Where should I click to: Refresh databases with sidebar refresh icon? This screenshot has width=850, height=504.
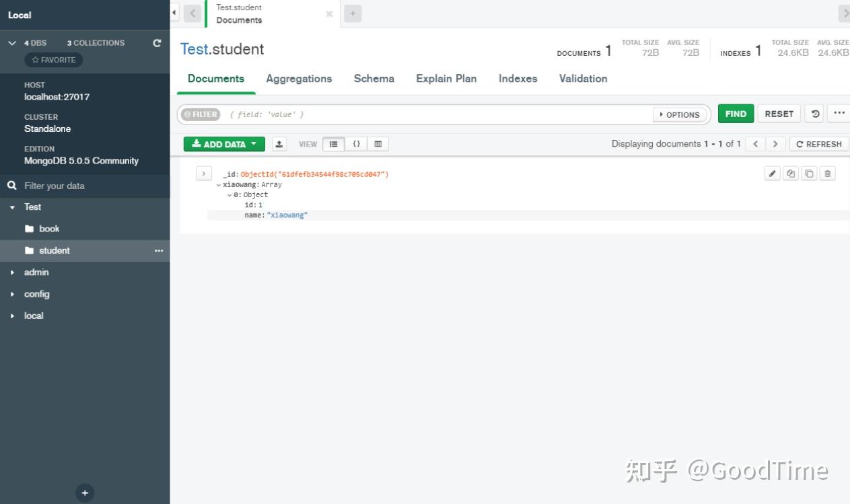[157, 42]
